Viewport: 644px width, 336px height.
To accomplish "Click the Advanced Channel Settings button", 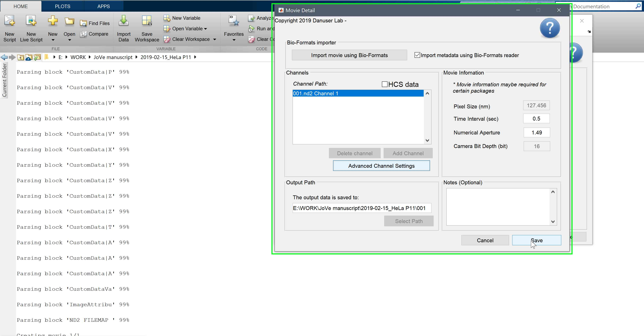I will coord(381,166).
